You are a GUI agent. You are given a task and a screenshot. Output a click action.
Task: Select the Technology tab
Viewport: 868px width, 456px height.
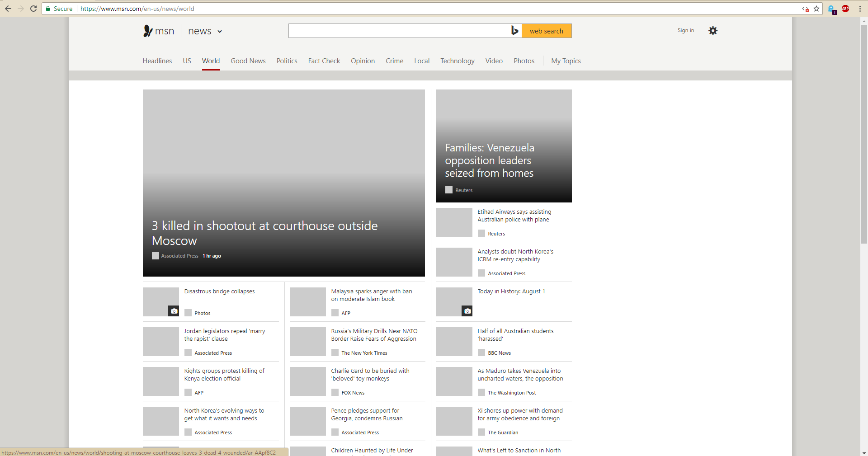pyautogui.click(x=457, y=61)
